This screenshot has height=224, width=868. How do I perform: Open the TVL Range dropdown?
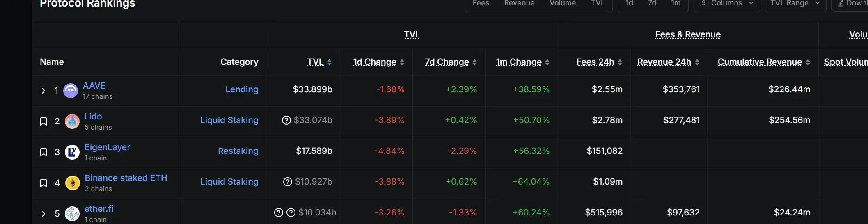[x=795, y=4]
